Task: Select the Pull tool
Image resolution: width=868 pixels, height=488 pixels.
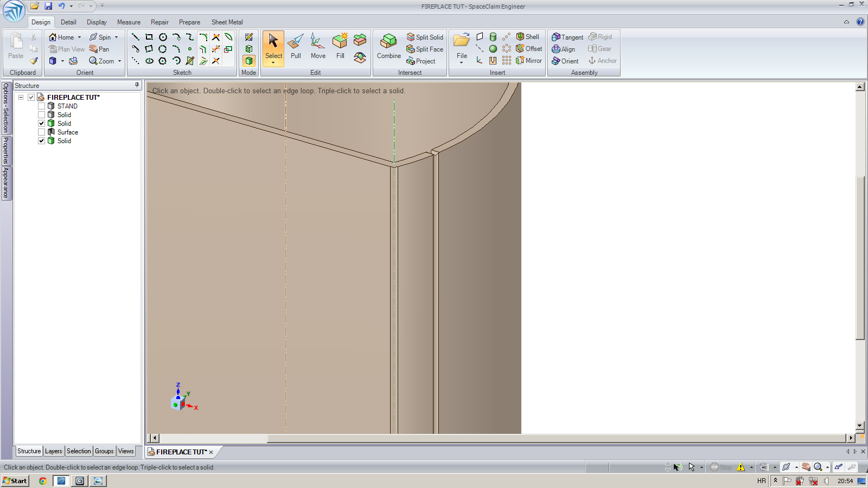Action: (296, 47)
